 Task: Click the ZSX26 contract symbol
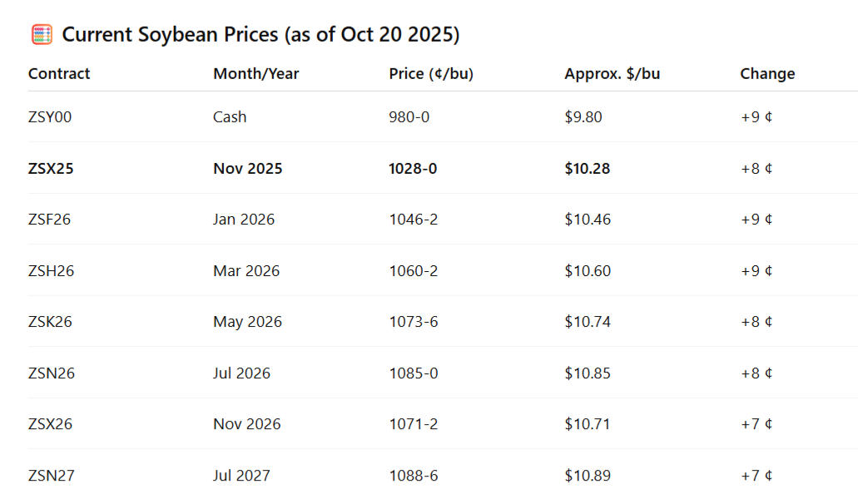coord(50,424)
